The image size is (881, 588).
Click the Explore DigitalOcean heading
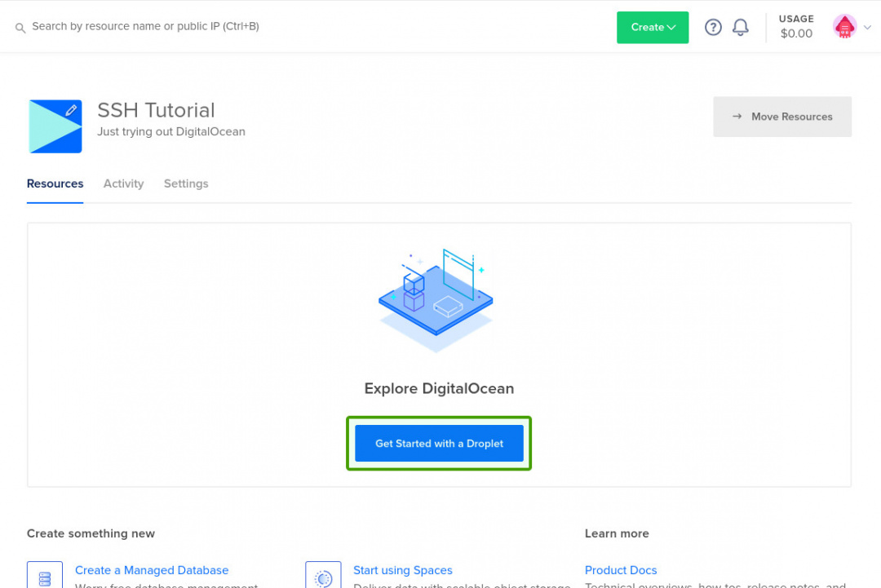pyautogui.click(x=439, y=389)
